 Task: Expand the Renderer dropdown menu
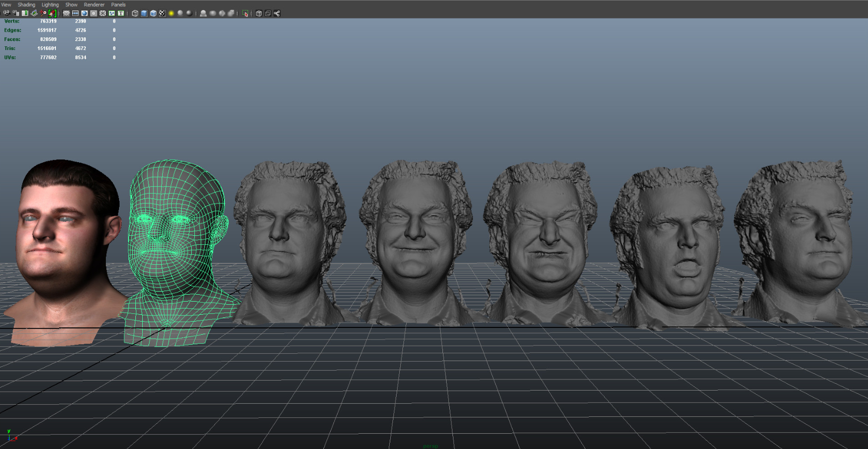(94, 5)
